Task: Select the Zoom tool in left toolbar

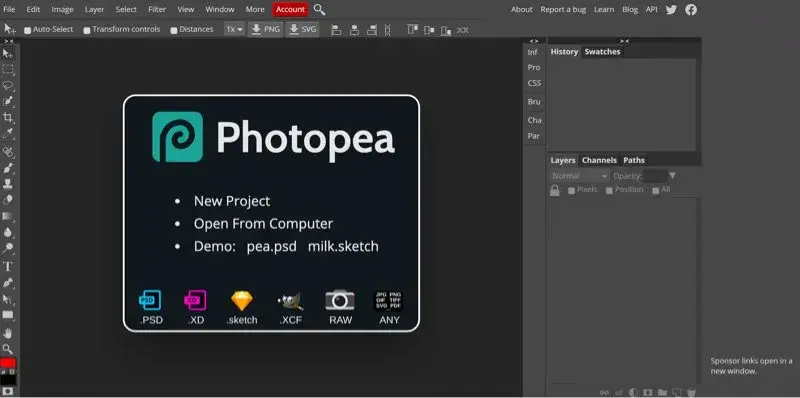Action: (x=8, y=349)
